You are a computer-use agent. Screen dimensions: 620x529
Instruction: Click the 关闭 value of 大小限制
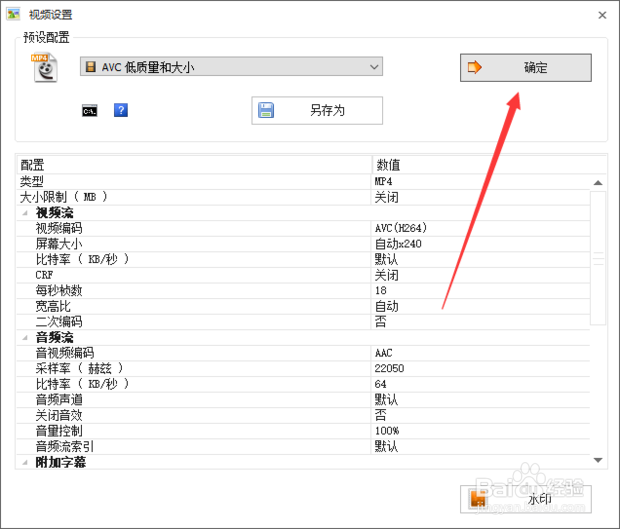click(x=386, y=197)
